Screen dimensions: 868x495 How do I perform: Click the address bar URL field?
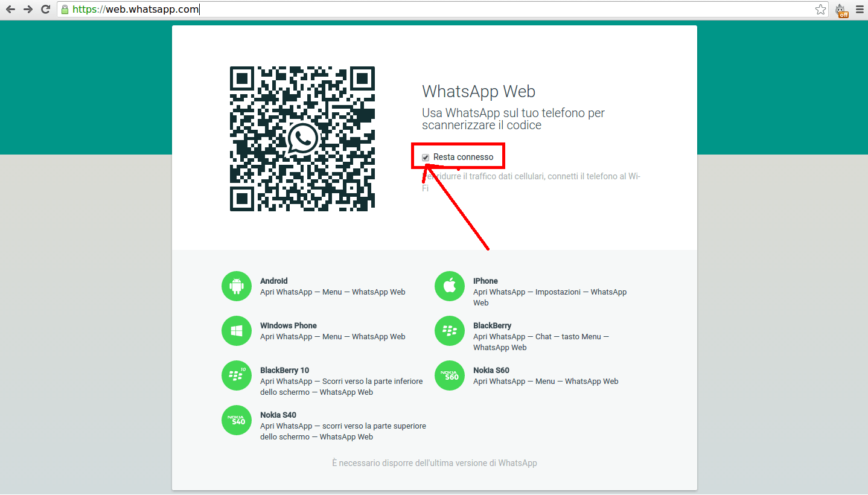point(442,10)
